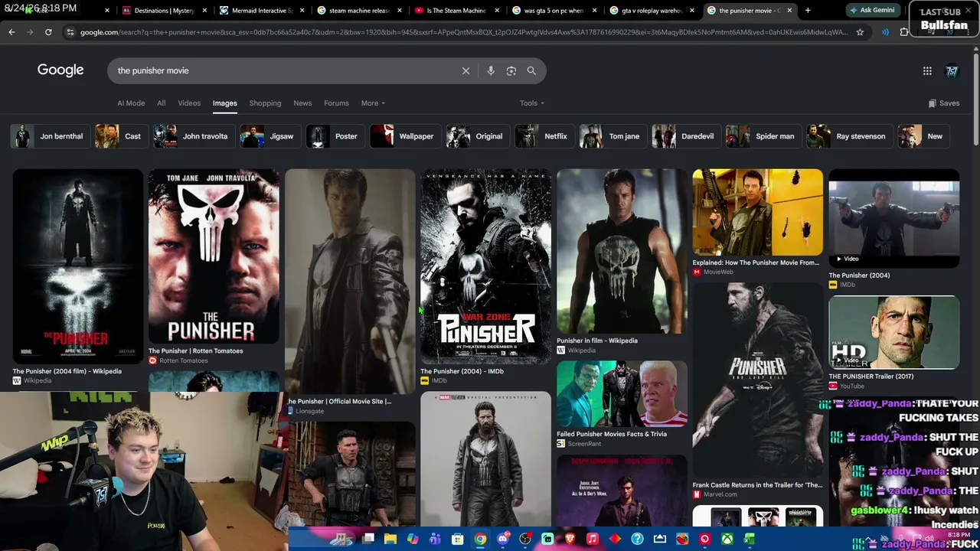Switch to the was gta 5 on pc tab
The height and width of the screenshot is (551, 980).
click(x=554, y=11)
